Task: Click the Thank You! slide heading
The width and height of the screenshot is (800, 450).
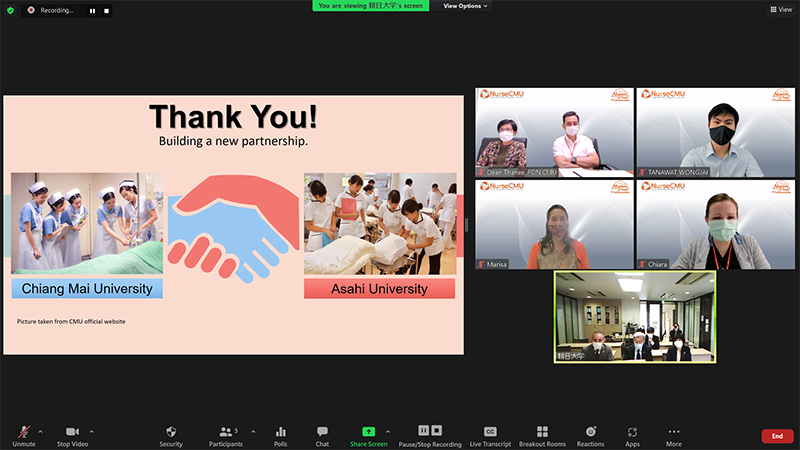Action: (x=233, y=117)
